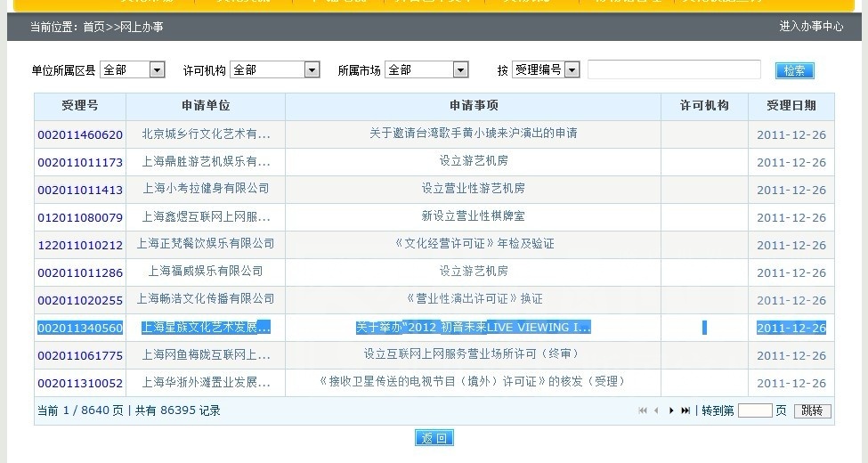Image resolution: width=868 pixels, height=463 pixels.
Task: Open record 002011011286
Action: tap(80, 272)
